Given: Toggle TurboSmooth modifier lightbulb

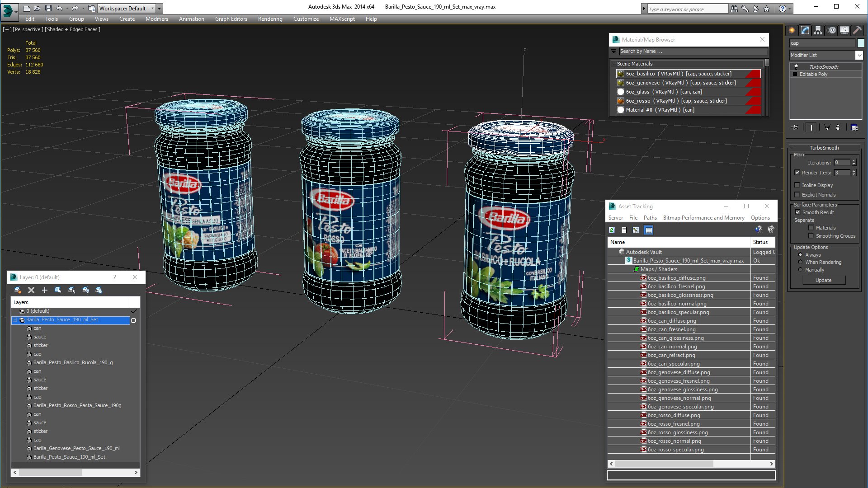Looking at the screenshot, I should point(796,66).
